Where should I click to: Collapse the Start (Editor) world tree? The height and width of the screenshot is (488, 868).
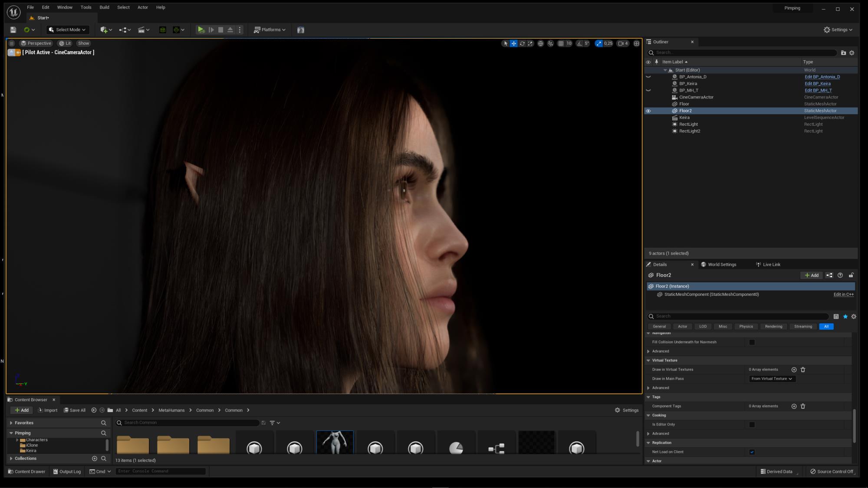pos(665,70)
